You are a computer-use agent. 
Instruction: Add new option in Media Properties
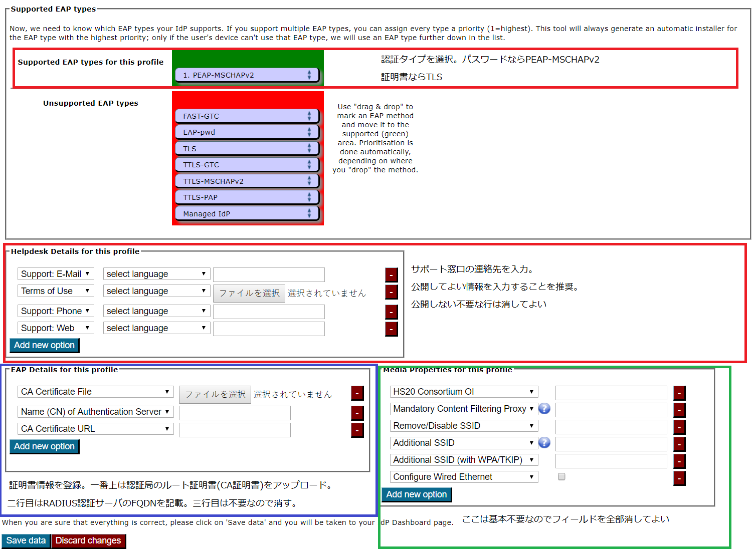tap(417, 495)
